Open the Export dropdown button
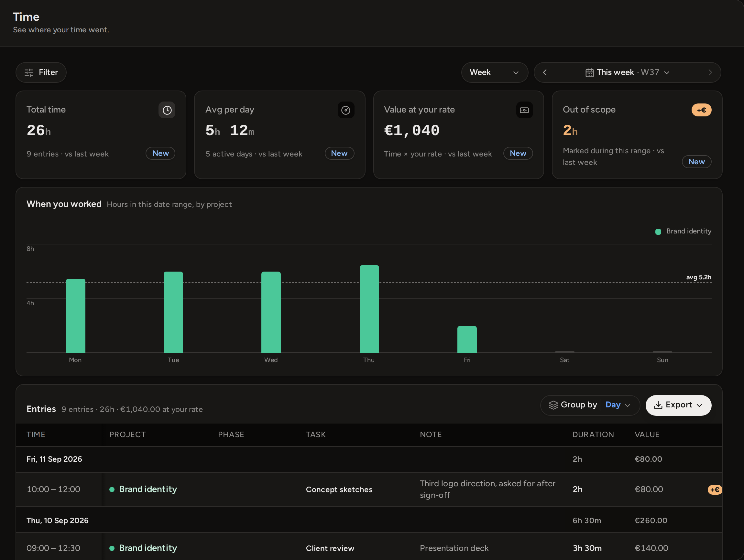The image size is (744, 560). pyautogui.click(x=678, y=405)
